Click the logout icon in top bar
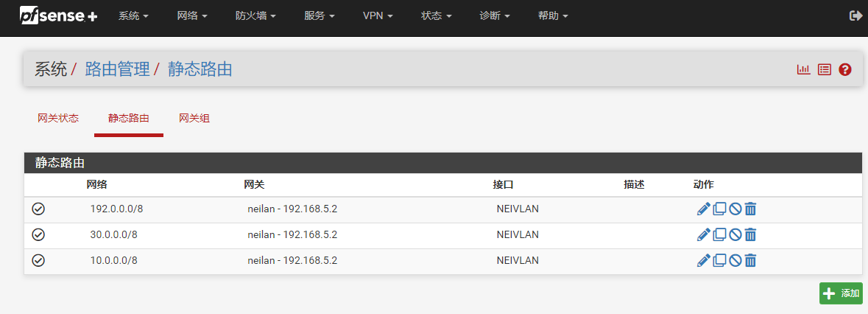This screenshot has height=314, width=868. point(855,15)
